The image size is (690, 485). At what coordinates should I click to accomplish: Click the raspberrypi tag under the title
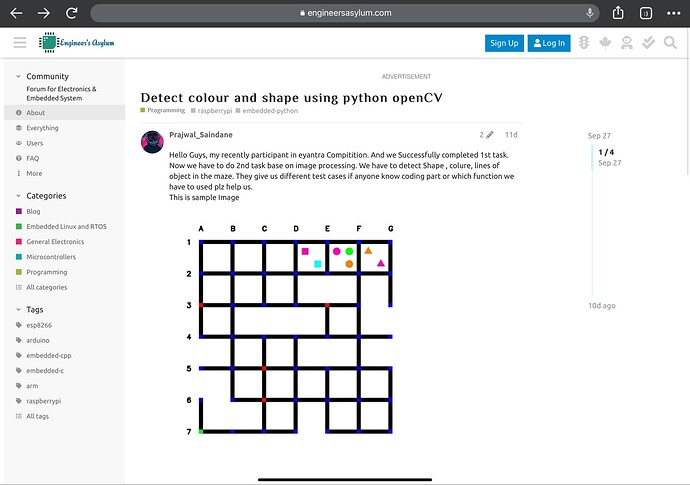point(212,111)
